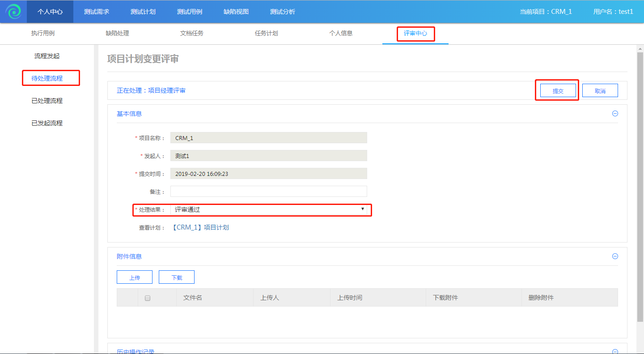The image size is (644, 354).
Task: Click the 下载 attachment button
Action: [177, 277]
